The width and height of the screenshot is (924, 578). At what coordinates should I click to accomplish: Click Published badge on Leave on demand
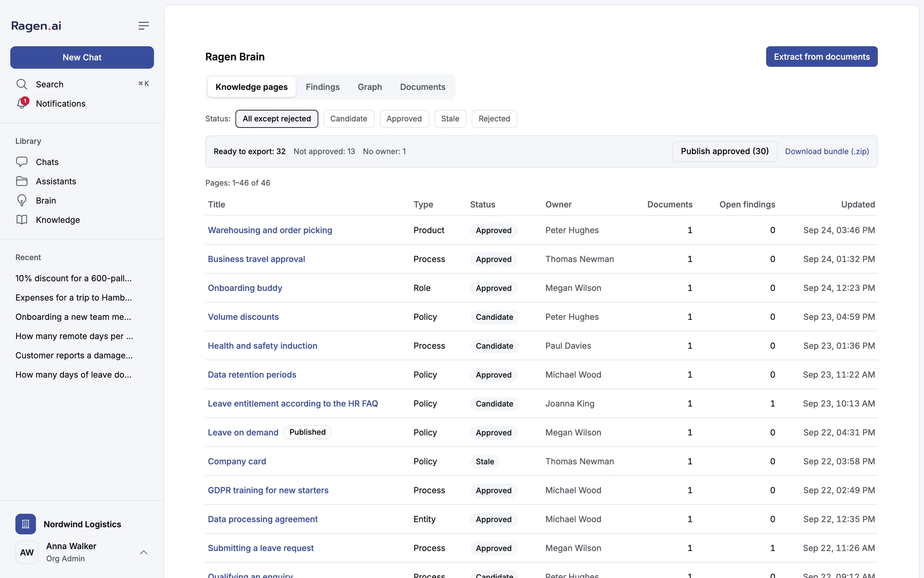coord(308,432)
